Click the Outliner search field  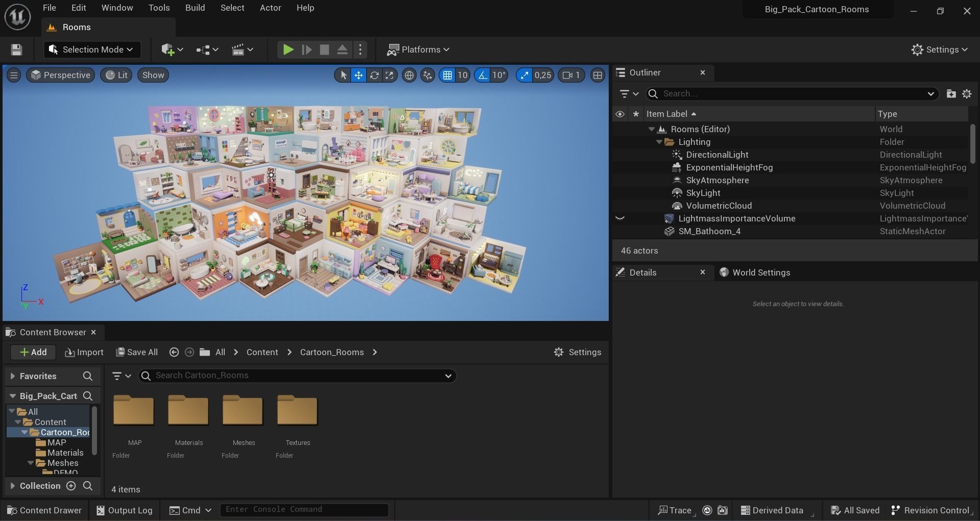pyautogui.click(x=792, y=94)
